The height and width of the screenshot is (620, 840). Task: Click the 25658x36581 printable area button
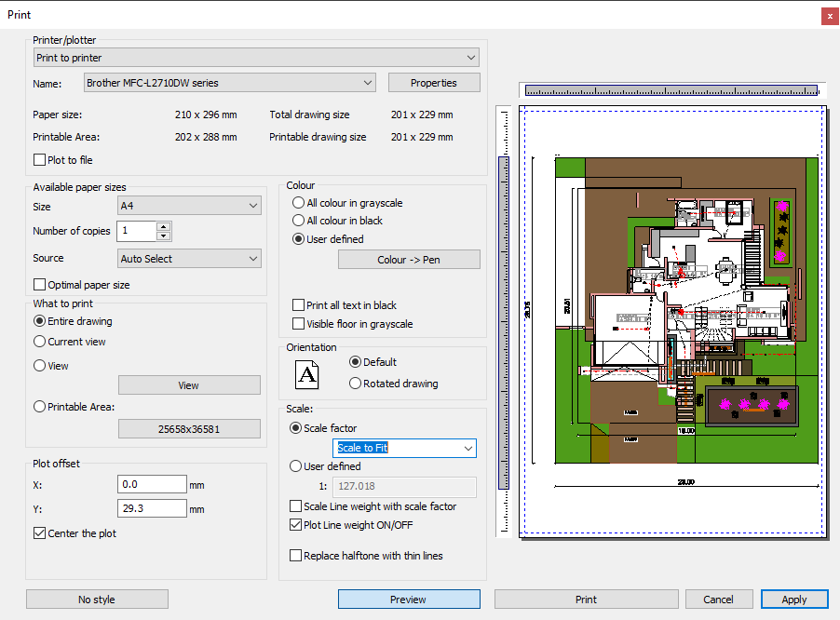point(189,429)
